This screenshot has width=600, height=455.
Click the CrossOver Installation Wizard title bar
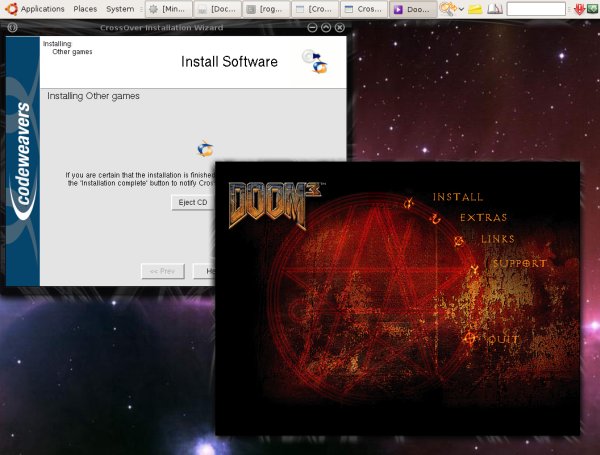(x=161, y=28)
